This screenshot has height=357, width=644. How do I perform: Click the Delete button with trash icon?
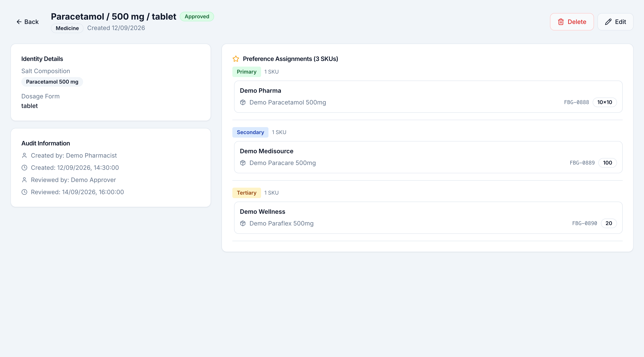[x=572, y=22]
